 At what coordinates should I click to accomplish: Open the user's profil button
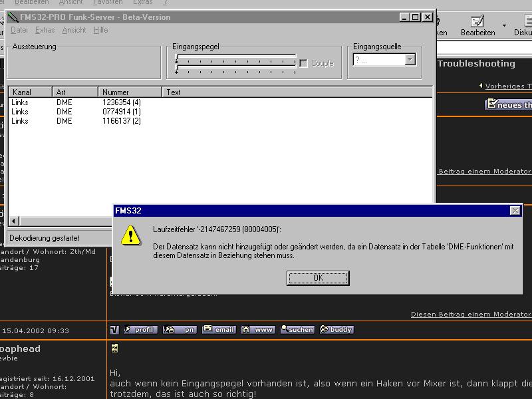(x=140, y=329)
